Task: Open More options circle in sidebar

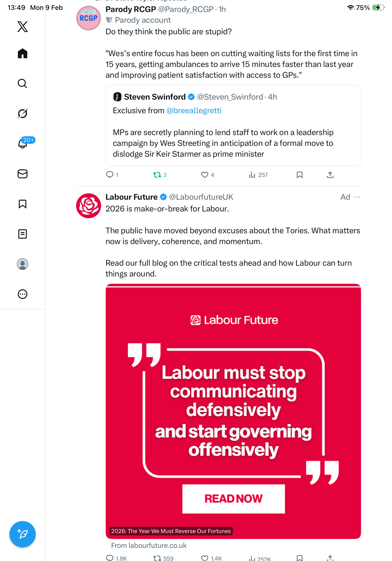Action: pos(23,294)
